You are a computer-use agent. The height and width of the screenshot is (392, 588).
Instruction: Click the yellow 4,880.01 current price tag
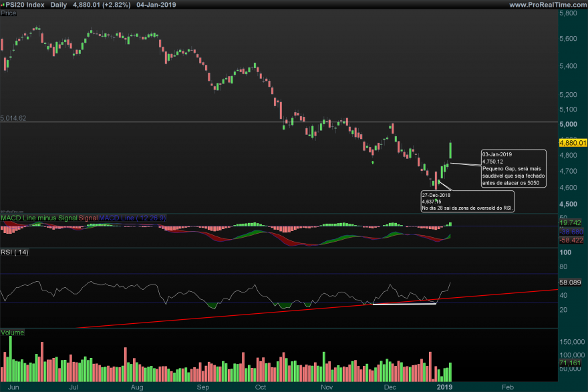[573, 143]
